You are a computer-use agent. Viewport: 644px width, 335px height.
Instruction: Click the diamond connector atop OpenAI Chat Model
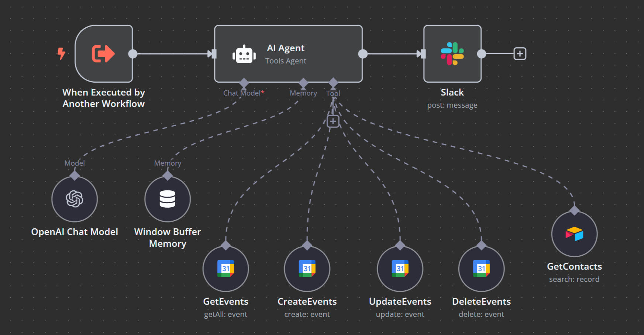pos(75,176)
